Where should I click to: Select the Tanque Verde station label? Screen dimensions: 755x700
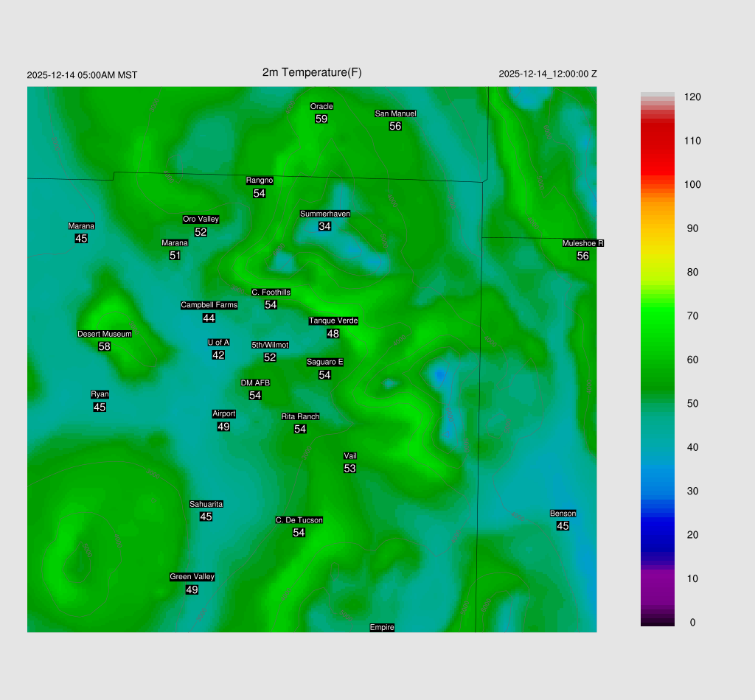point(333,321)
